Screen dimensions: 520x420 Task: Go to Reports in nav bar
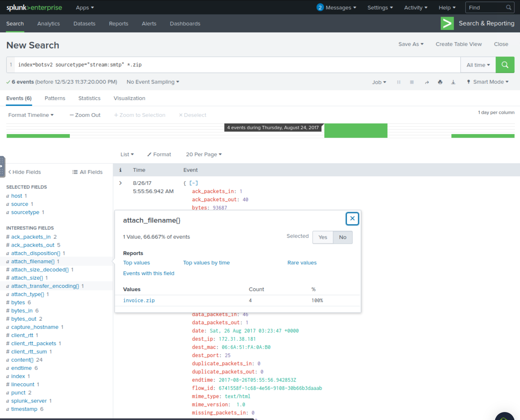[x=119, y=24]
